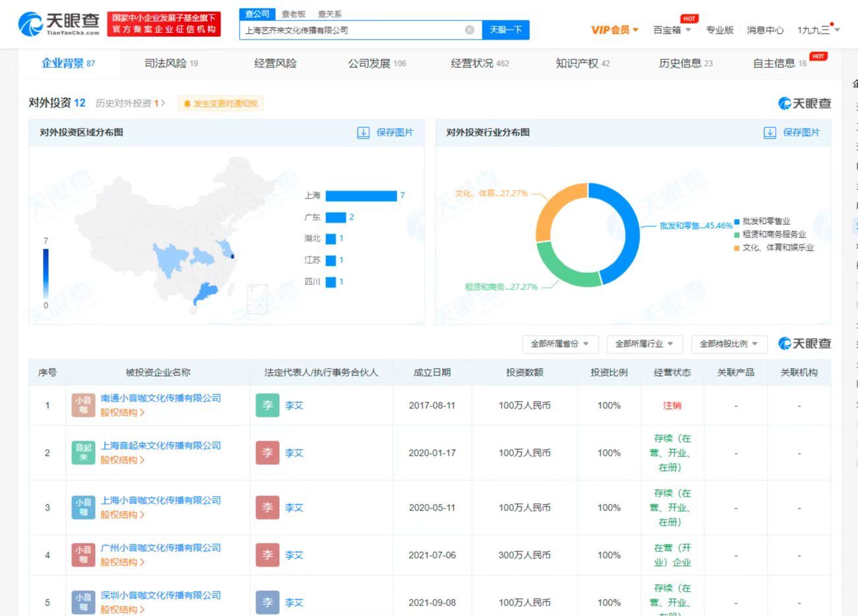Open the 全部所属省份 dropdown filter

[x=560, y=344]
